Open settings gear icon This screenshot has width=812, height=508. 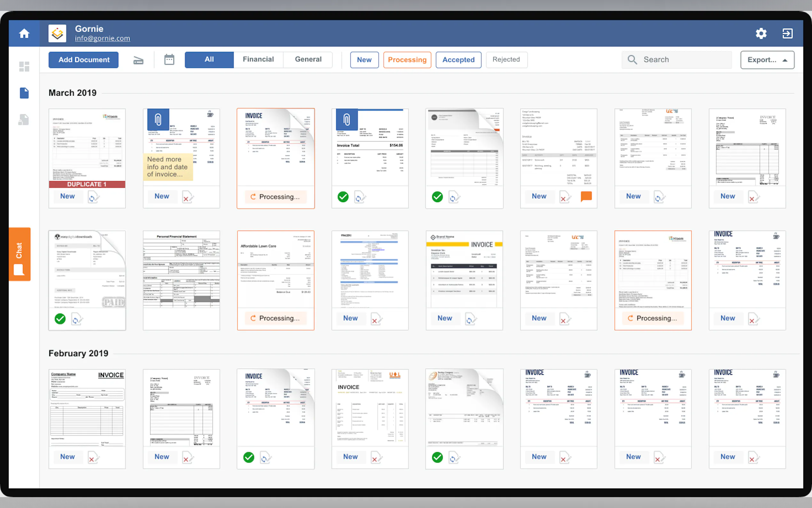coord(761,33)
